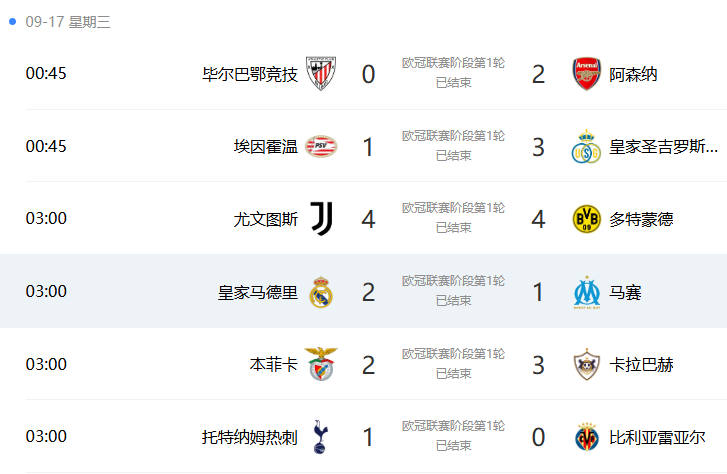Open the 阿森纳 team name link
Viewport: 727px width, 474px height.
pos(633,74)
